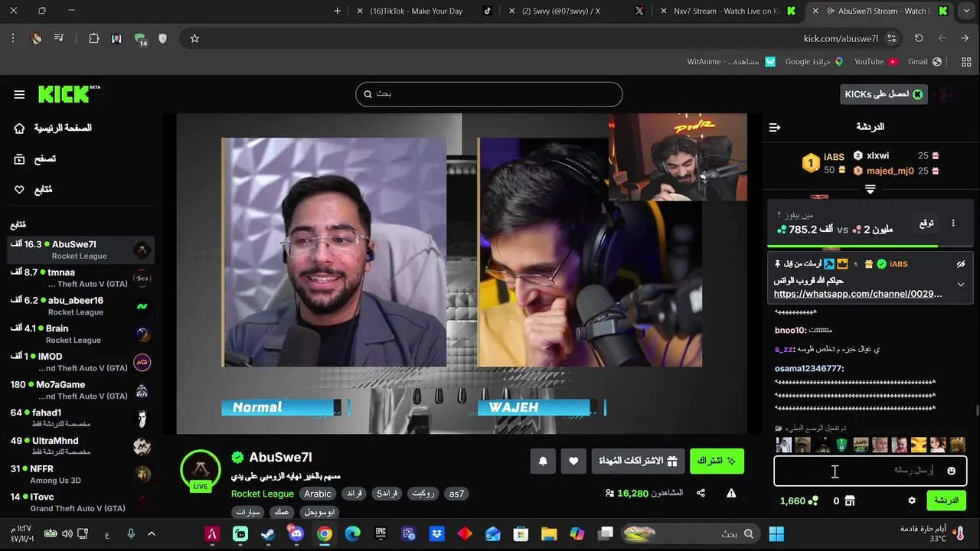
Task: Reload the page in Chrome toolbar
Action: tap(919, 38)
